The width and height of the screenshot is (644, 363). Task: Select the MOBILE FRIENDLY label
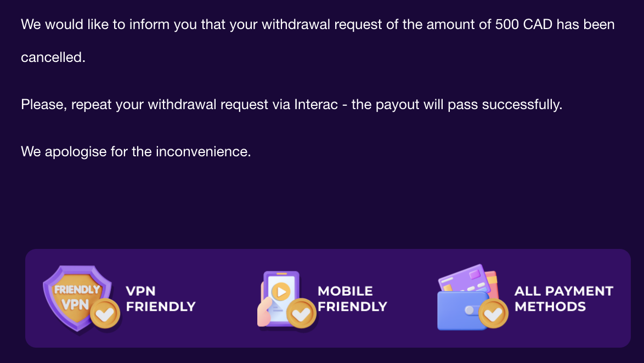tap(352, 299)
